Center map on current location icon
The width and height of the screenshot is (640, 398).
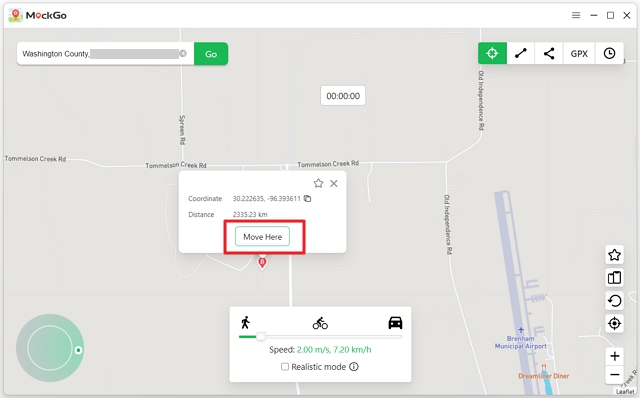[x=614, y=324]
